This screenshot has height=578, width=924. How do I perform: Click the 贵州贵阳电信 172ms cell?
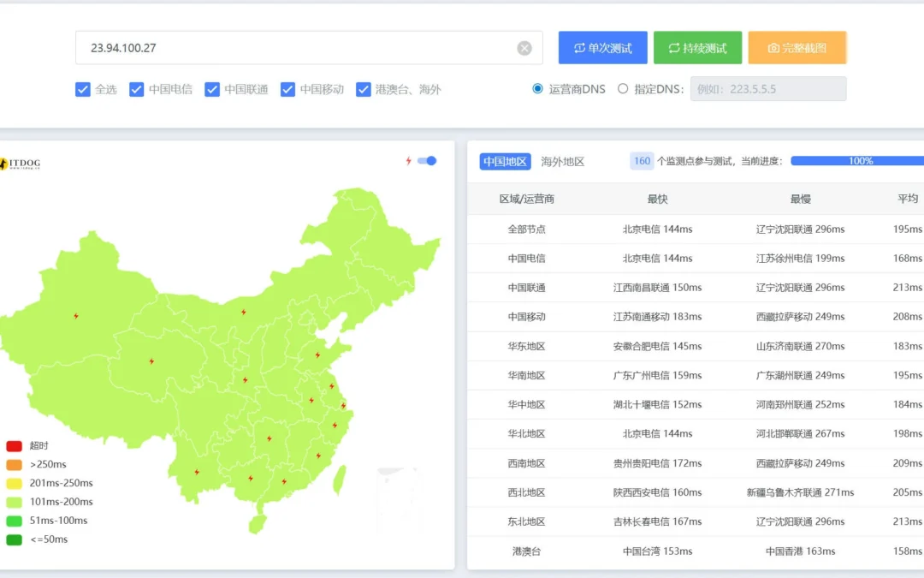[x=658, y=463]
